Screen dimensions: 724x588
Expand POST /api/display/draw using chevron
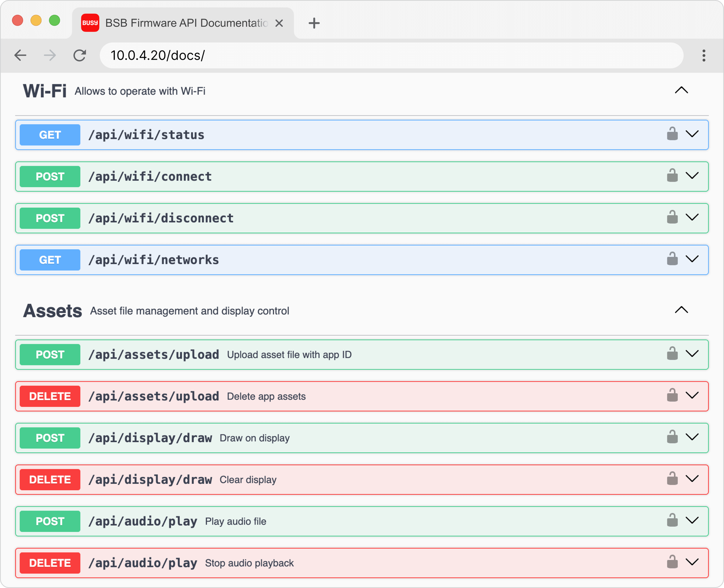click(692, 437)
